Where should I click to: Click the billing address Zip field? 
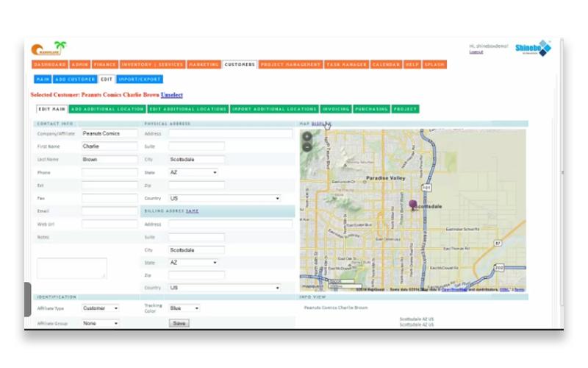pyautogui.click(x=196, y=275)
